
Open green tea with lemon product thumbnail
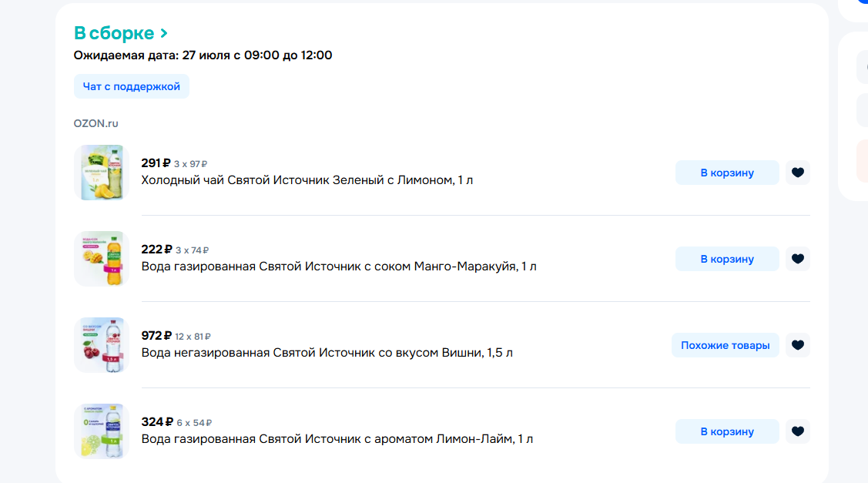(102, 173)
